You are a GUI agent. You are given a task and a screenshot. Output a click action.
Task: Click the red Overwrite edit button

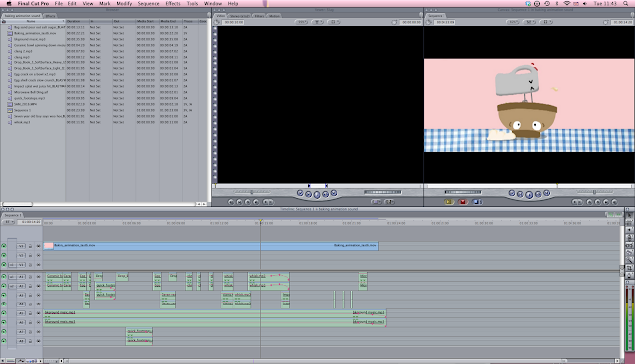pyautogui.click(x=463, y=202)
